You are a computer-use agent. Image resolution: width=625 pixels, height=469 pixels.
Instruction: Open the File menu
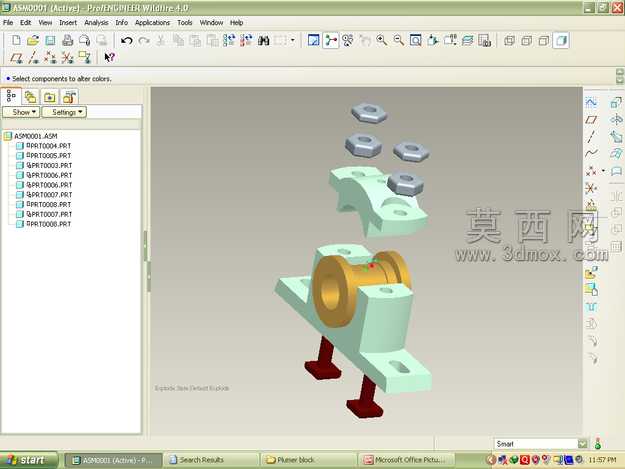pos(8,23)
